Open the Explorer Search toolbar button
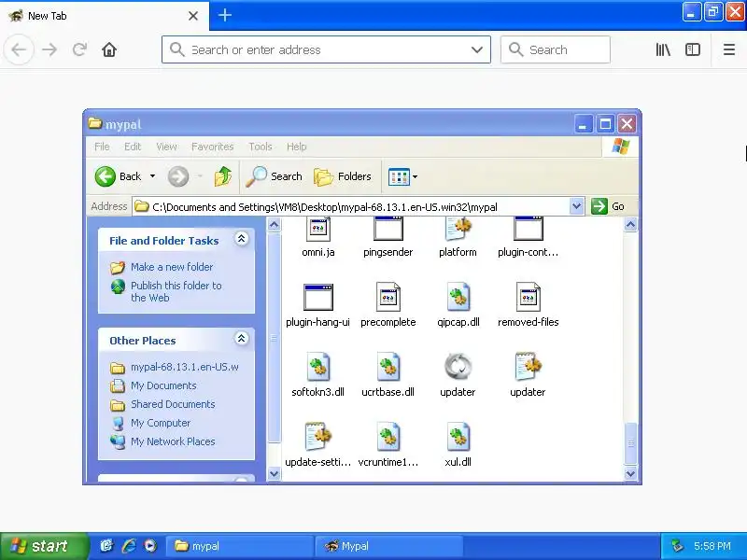Image resolution: width=747 pixels, height=560 pixels. [x=274, y=176]
